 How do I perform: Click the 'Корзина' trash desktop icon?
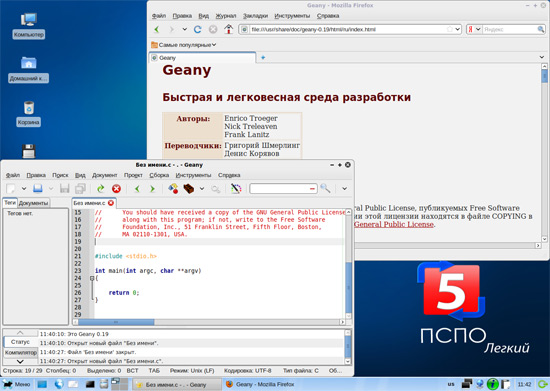pyautogui.click(x=28, y=113)
